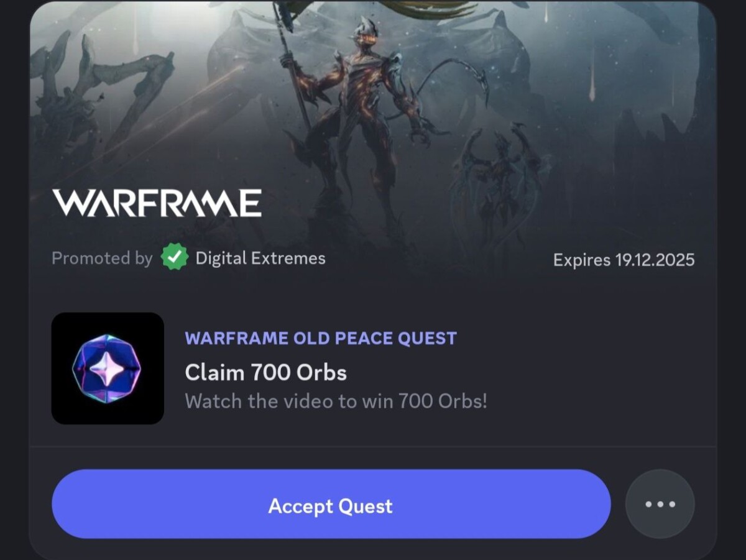The height and width of the screenshot is (560, 746).
Task: Click the WARFRAME logo on the banner
Action: tap(157, 203)
